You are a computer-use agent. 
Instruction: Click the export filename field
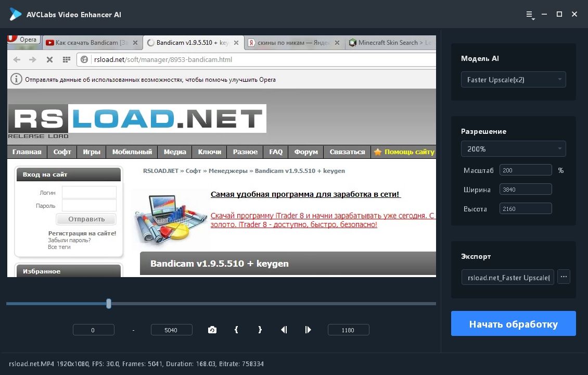pyautogui.click(x=508, y=278)
